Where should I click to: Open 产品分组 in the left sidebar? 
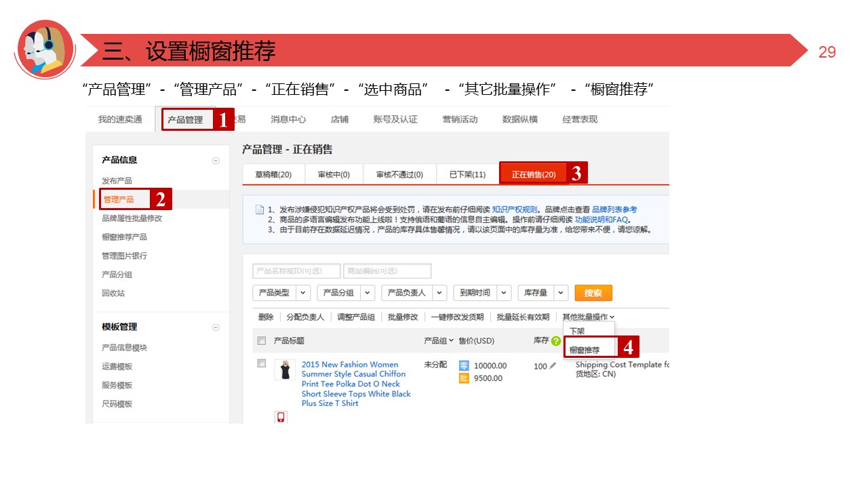coord(117,275)
